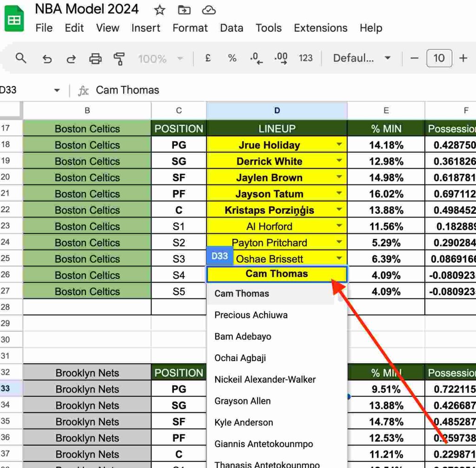Click the move-to-folder icon
Image resolution: width=476 pixels, height=468 pixels.
click(x=184, y=10)
